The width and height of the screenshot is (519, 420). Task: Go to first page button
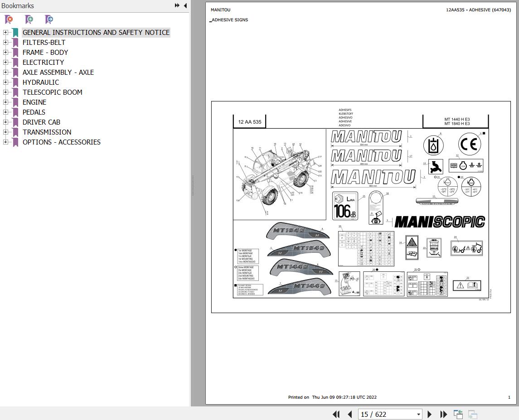pos(336,415)
